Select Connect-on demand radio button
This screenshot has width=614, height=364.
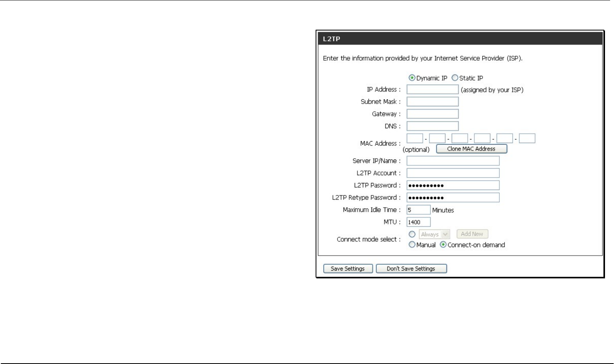443,245
